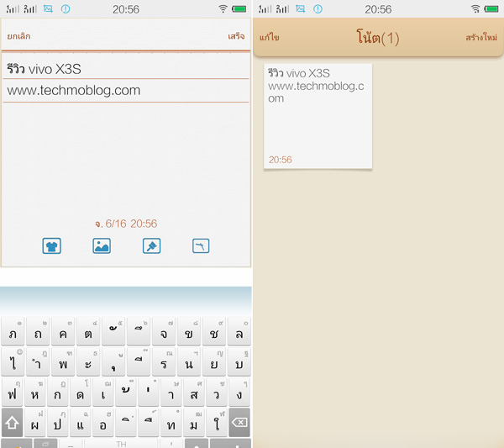Tap the blue picture notification icon on the editor screen
This screenshot has width=504, height=448.
tap(48, 8)
